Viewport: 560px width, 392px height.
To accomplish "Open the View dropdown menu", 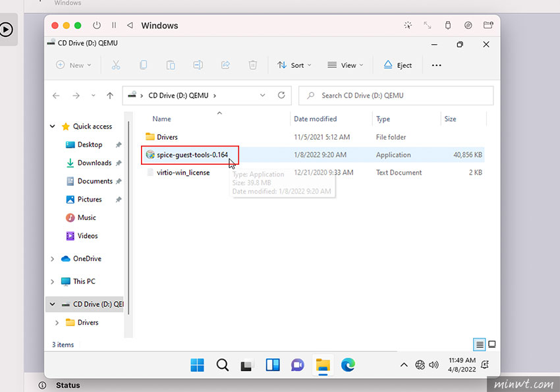I will (345, 65).
